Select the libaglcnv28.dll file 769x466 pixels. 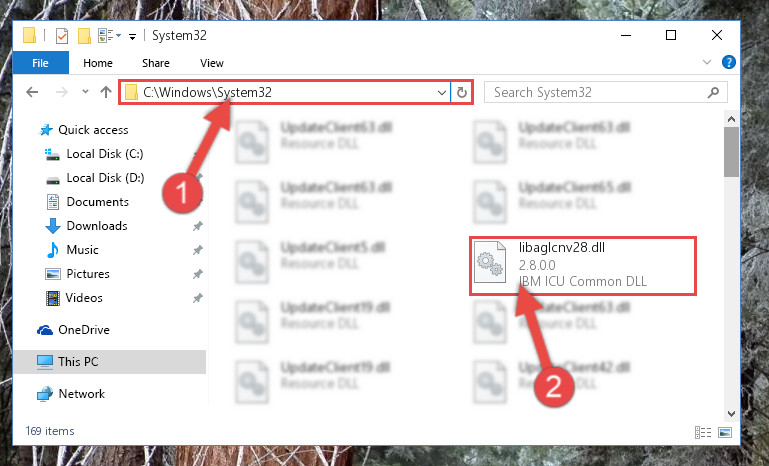pyautogui.click(x=583, y=265)
